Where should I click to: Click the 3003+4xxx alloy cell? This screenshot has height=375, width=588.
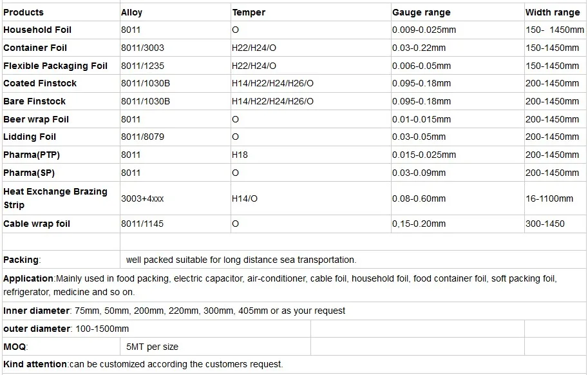click(142, 198)
